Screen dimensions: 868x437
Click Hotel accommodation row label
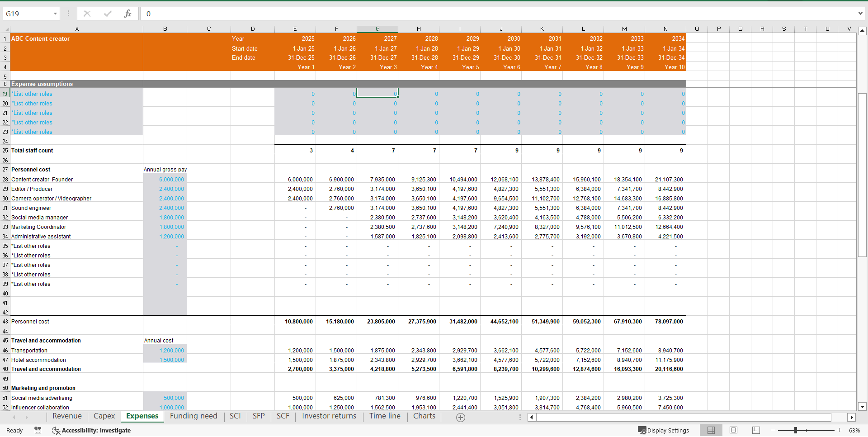[x=38, y=360]
